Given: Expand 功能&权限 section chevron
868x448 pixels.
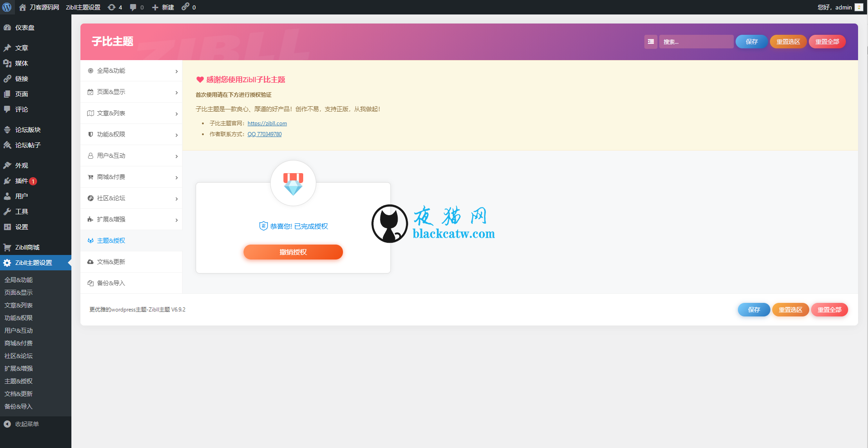Looking at the screenshot, I should pos(177,135).
